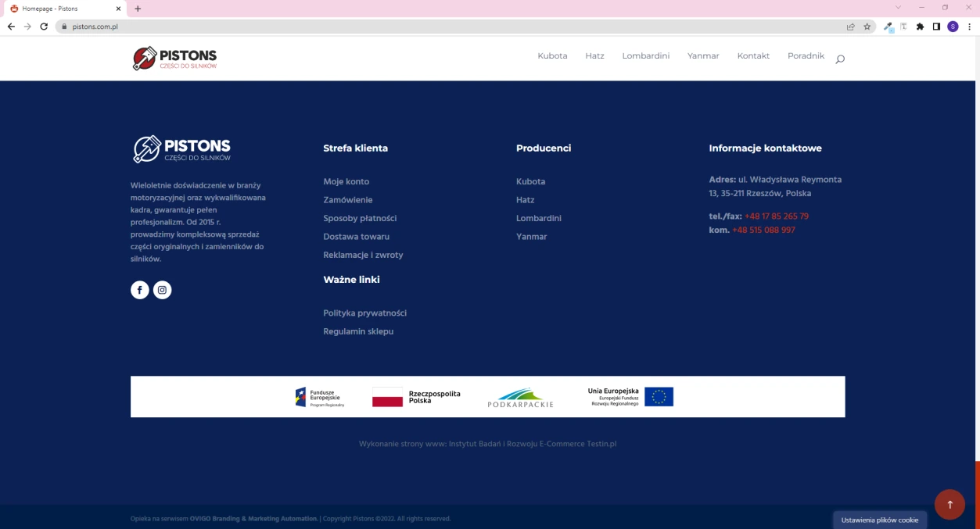Call the tel./fax number +48 17 85 265 79
The width and height of the screenshot is (980, 529).
[777, 216]
